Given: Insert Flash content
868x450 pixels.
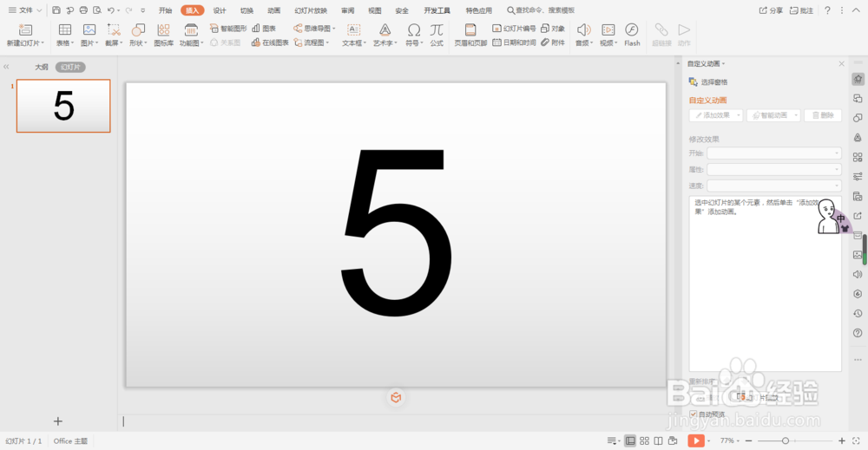Looking at the screenshot, I should tap(632, 35).
